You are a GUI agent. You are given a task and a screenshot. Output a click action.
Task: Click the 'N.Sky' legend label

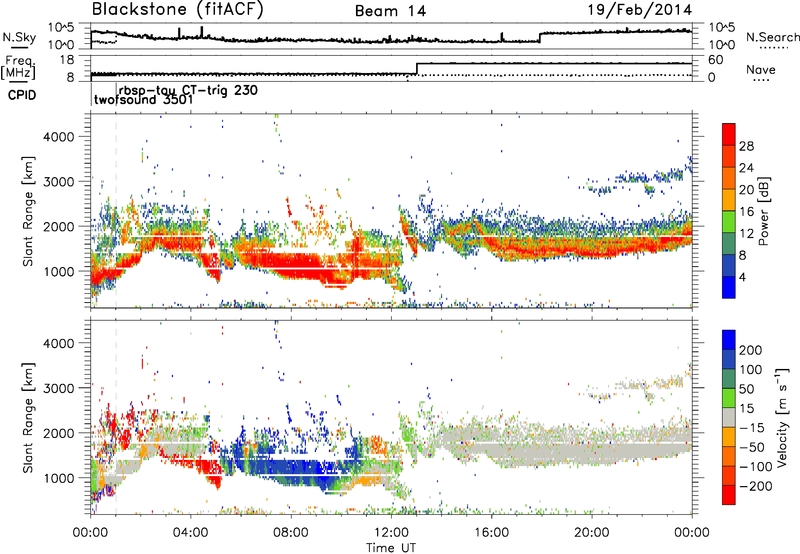pyautogui.click(x=19, y=37)
